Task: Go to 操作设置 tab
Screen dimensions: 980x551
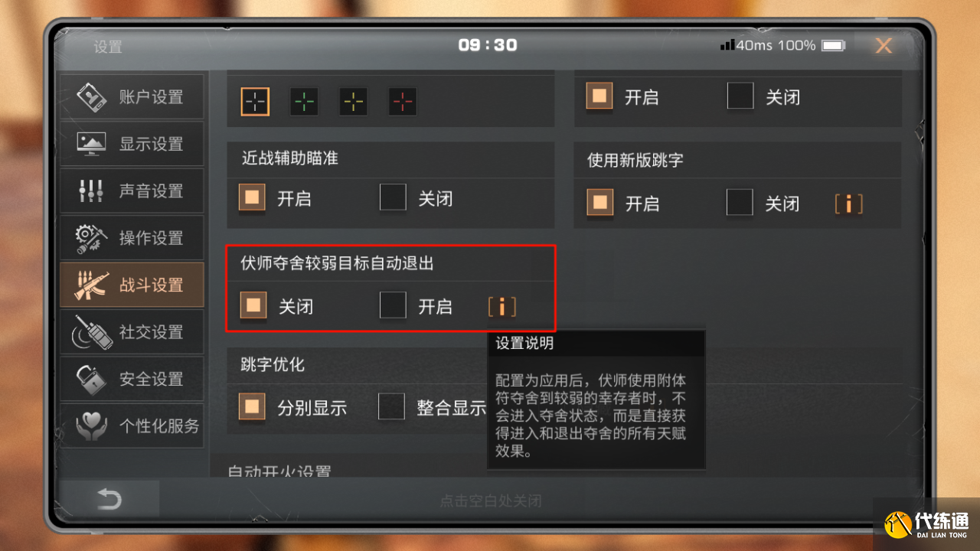Action: point(132,237)
